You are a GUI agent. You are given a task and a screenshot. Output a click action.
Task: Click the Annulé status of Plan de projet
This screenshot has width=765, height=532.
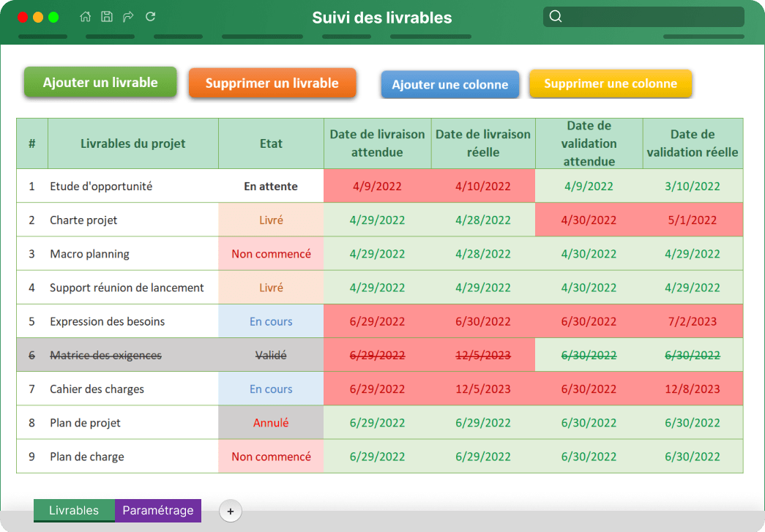point(271,422)
